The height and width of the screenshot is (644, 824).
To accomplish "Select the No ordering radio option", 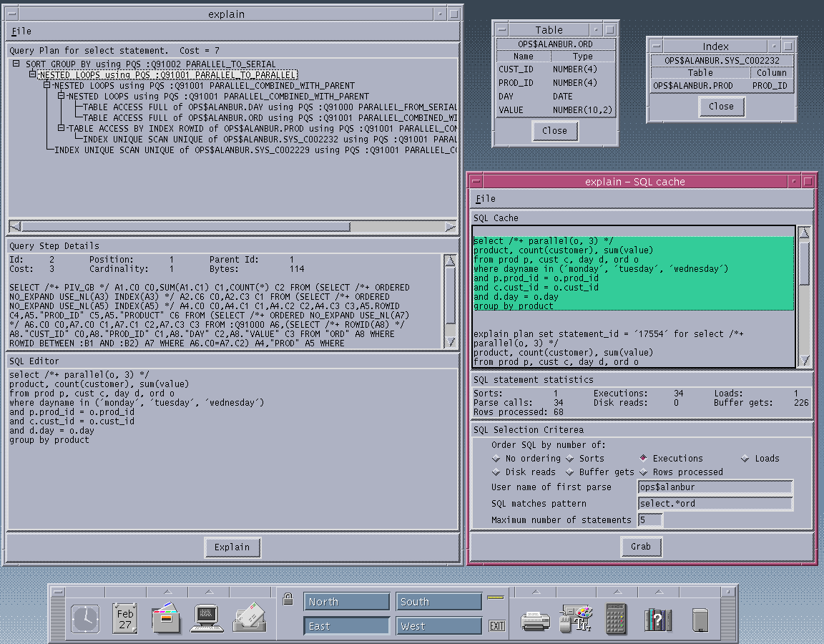I will [x=496, y=459].
